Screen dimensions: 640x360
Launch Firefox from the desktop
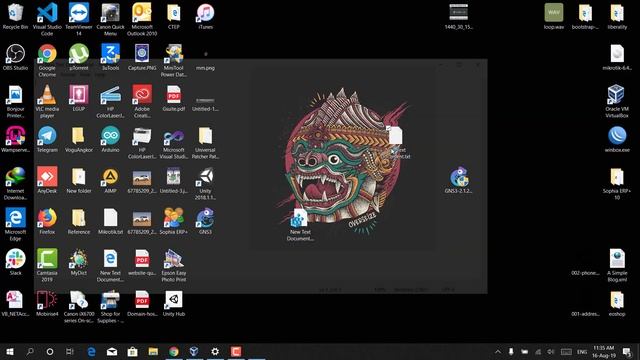[x=47, y=221]
